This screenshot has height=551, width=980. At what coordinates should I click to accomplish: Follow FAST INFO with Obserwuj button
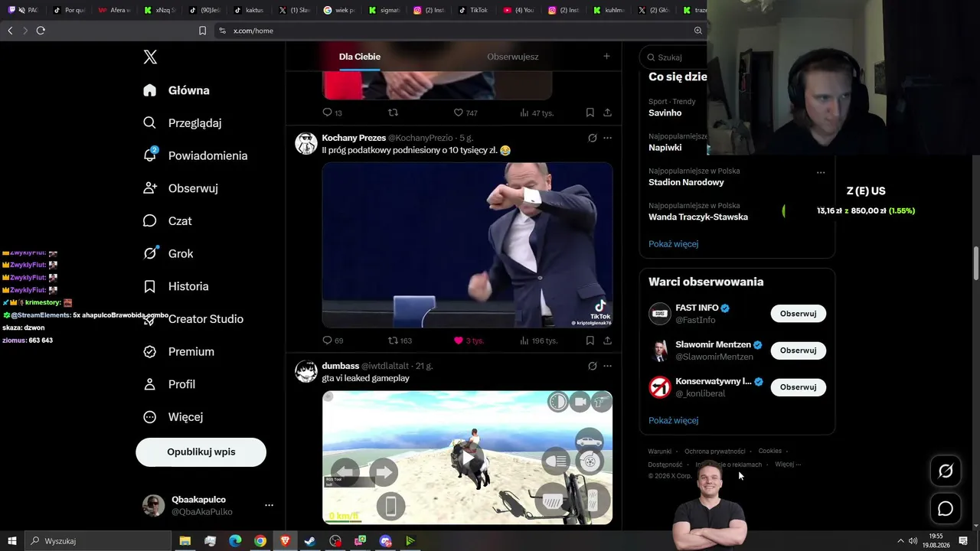point(798,314)
